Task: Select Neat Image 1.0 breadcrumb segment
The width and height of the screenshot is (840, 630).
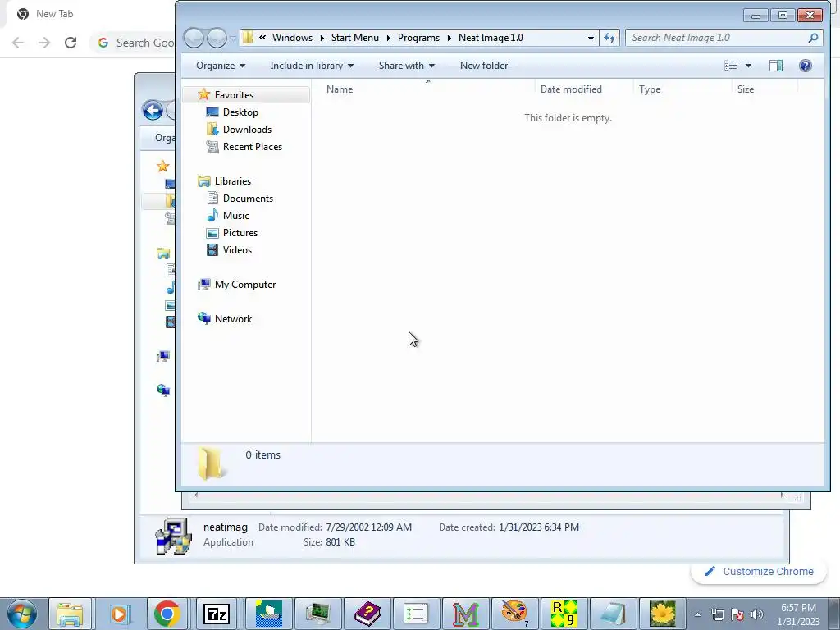Action: [491, 38]
